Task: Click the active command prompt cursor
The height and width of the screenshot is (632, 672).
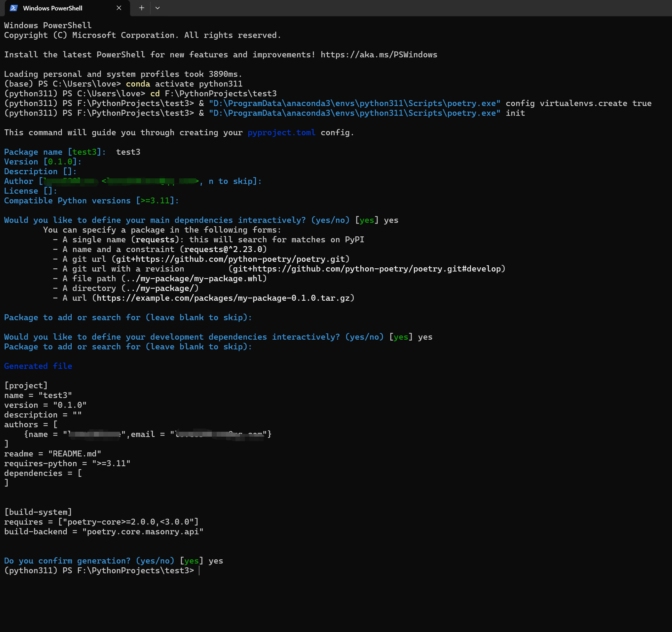Action: point(199,570)
